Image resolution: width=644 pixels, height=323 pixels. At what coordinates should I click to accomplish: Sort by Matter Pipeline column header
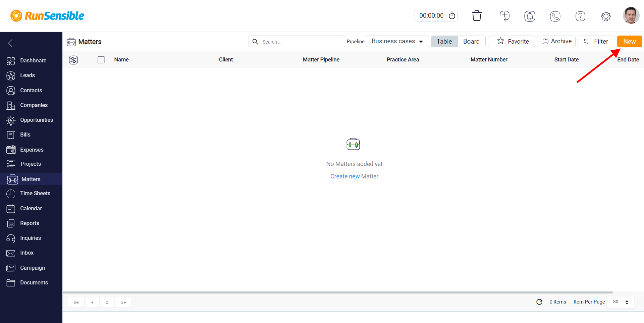321,60
